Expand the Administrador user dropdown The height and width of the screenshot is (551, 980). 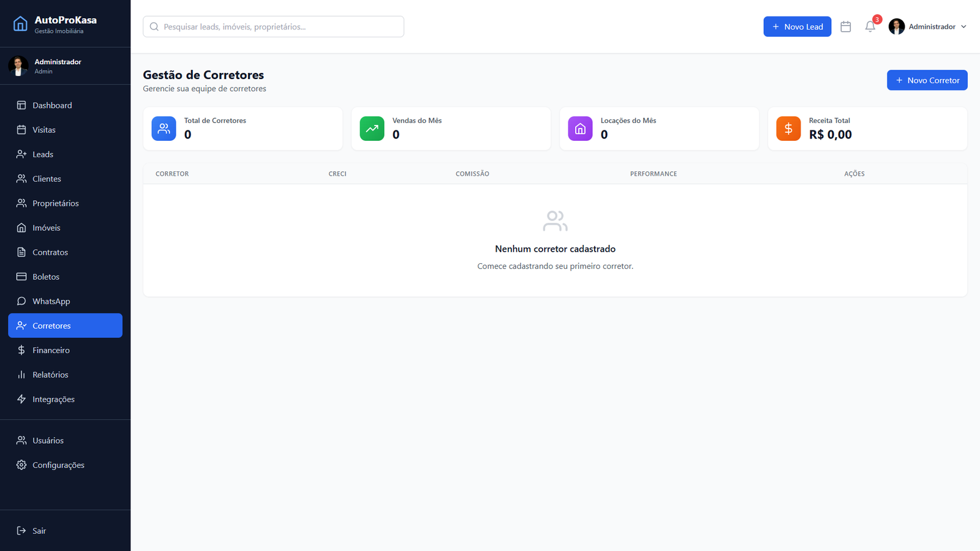(x=928, y=27)
